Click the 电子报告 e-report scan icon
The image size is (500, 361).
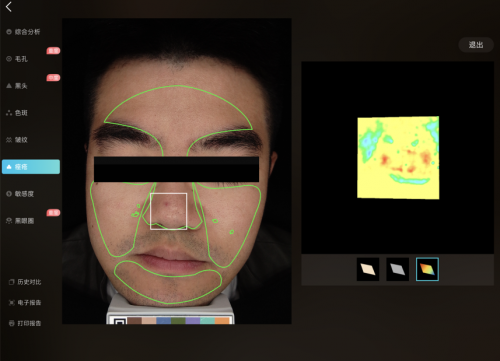click(12, 303)
